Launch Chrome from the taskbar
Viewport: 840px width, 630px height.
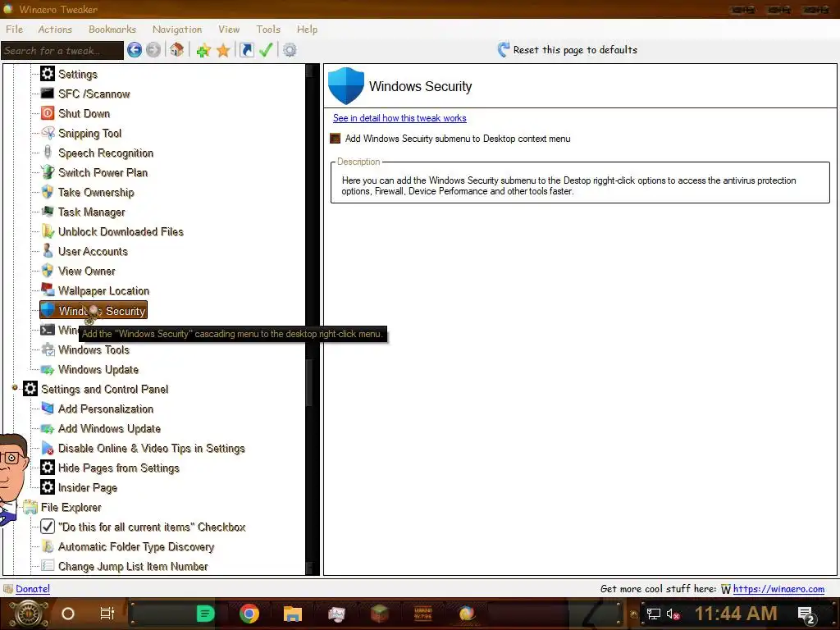click(249, 614)
